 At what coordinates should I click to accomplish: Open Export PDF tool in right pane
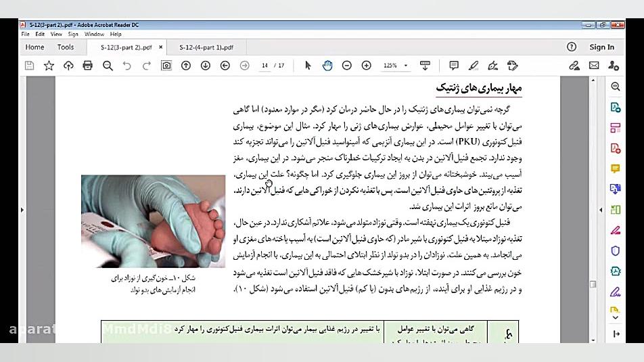(616, 107)
